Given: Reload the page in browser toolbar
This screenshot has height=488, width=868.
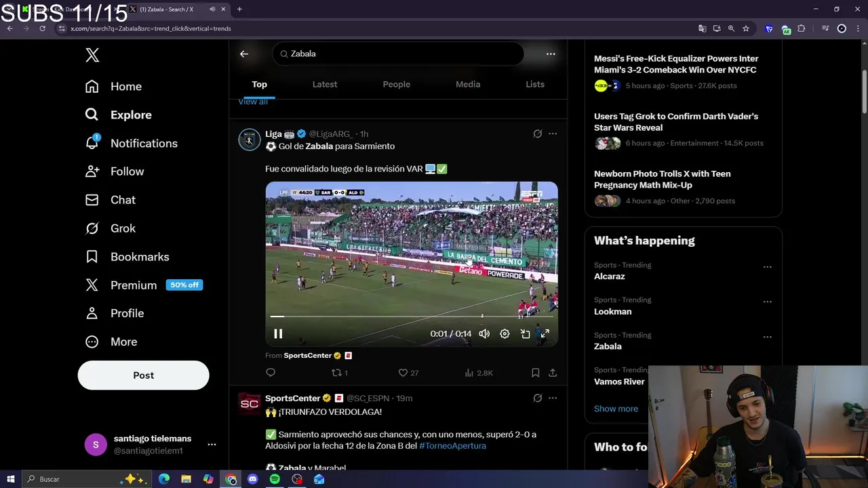Looking at the screenshot, I should click(42, 28).
